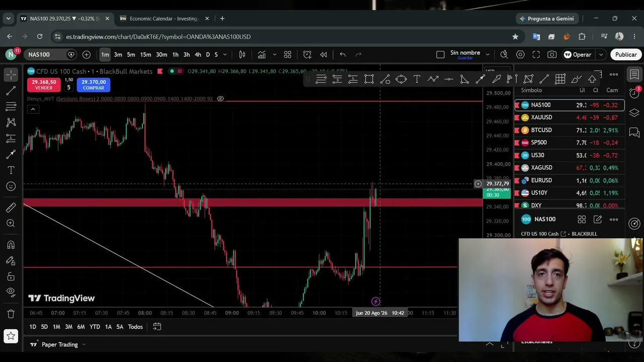Expand the indicators favorites dropdown arrow
644x362 pixels.
click(x=274, y=54)
